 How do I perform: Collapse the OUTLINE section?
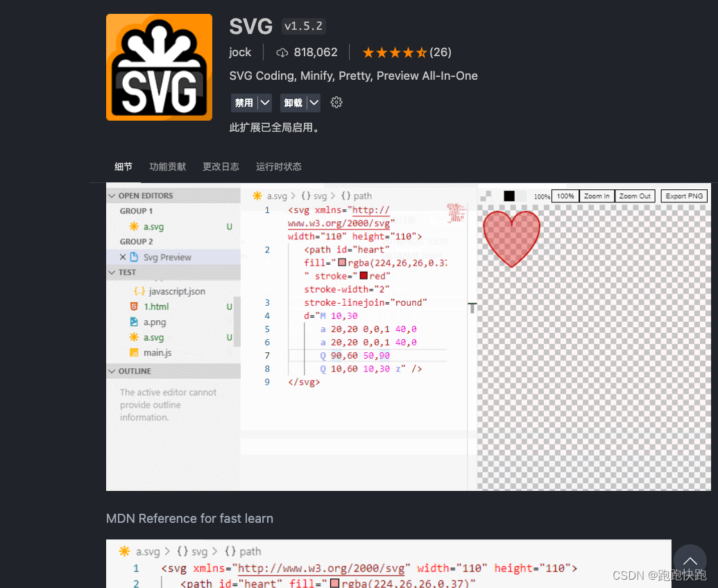[112, 371]
